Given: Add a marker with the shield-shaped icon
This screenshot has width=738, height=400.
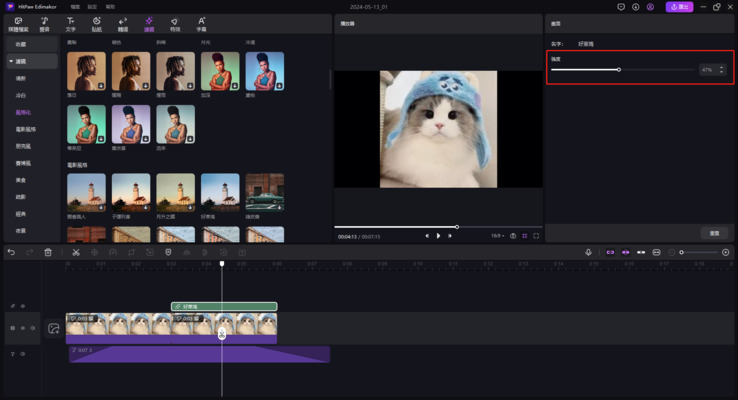Looking at the screenshot, I should [x=168, y=253].
